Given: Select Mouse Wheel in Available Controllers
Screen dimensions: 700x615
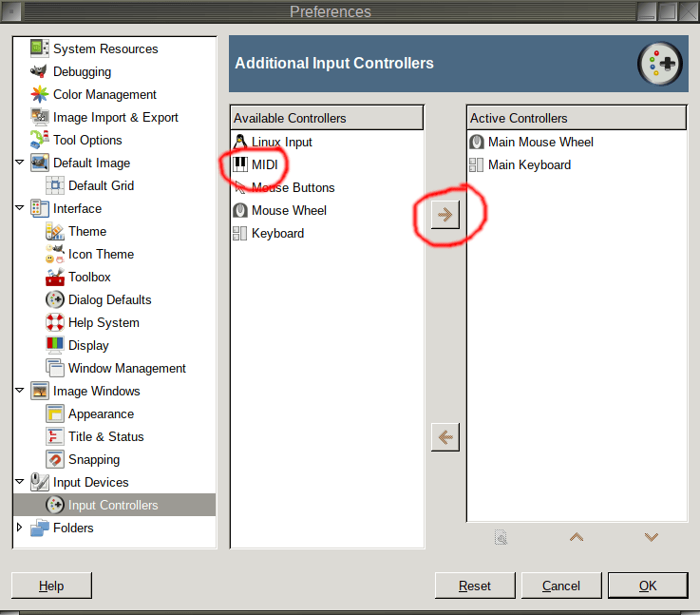Looking at the screenshot, I should pos(328,210).
